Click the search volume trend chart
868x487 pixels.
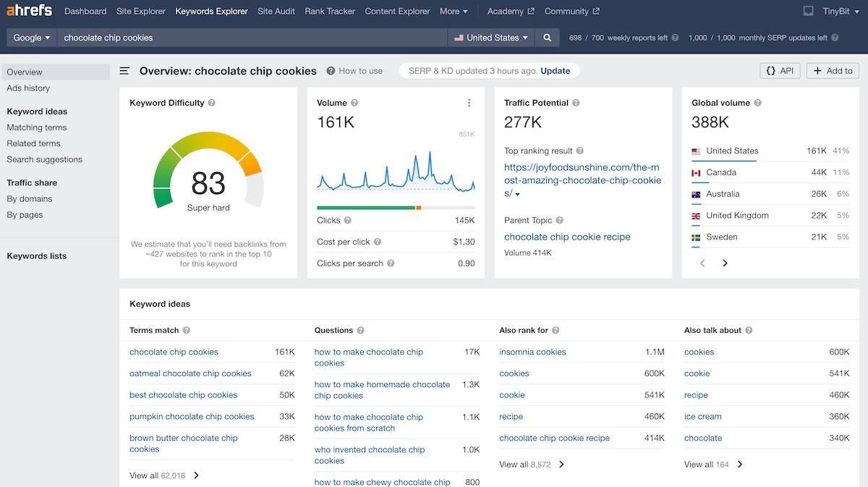(396, 171)
